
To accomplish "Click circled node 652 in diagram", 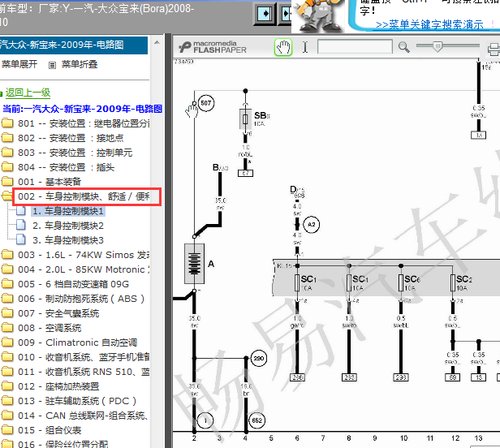I will tap(256, 420).
